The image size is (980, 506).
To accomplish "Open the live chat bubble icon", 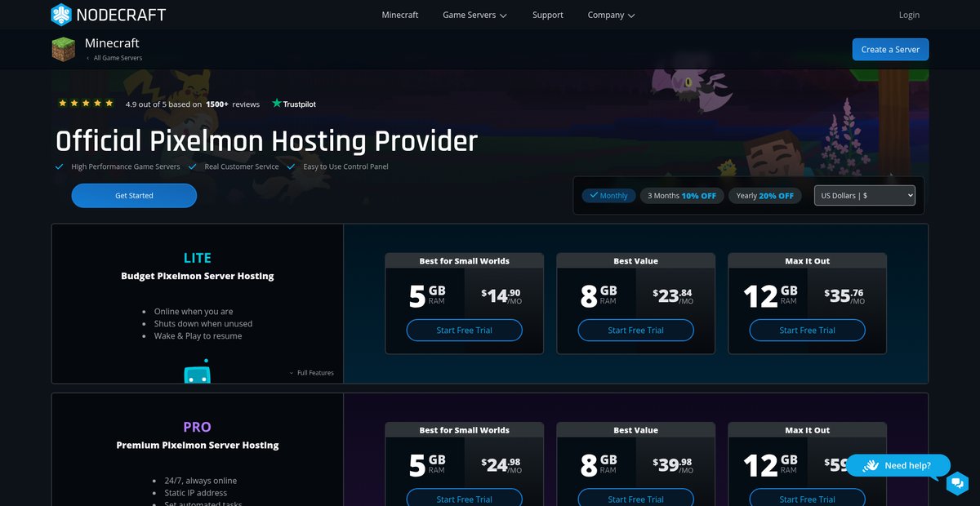I will coord(957,483).
